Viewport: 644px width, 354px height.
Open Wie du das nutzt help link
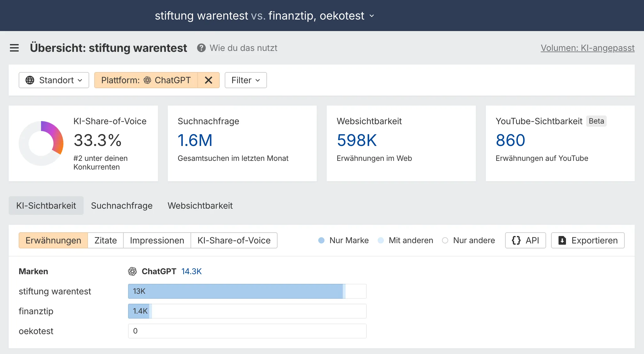(x=243, y=48)
